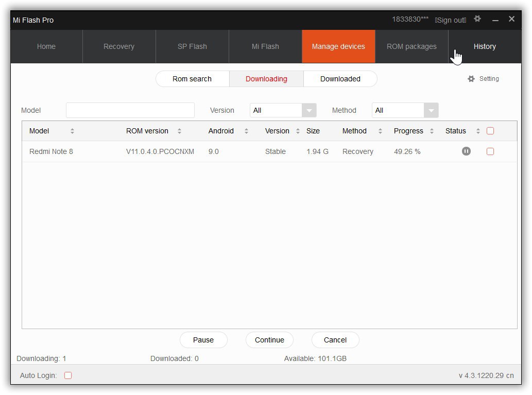Open the History tab
Viewport: 532px width, 395px height.
pos(485,46)
